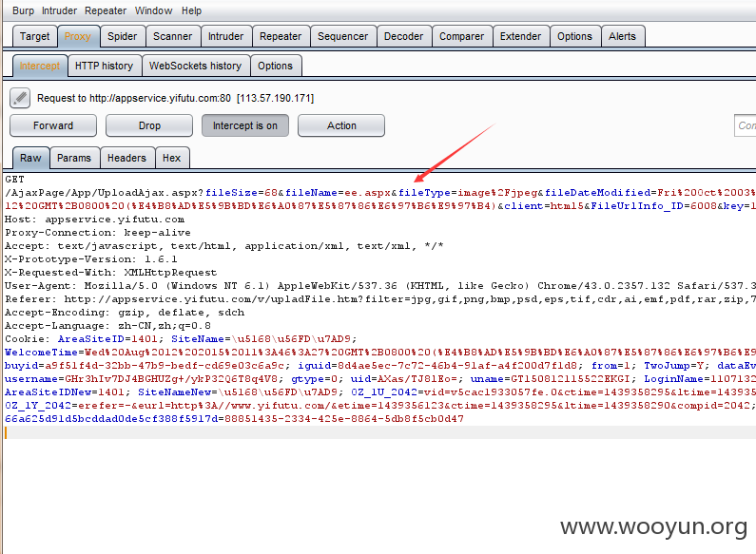Click the client=html5 parameter text
The image size is (756, 554).
544,206
